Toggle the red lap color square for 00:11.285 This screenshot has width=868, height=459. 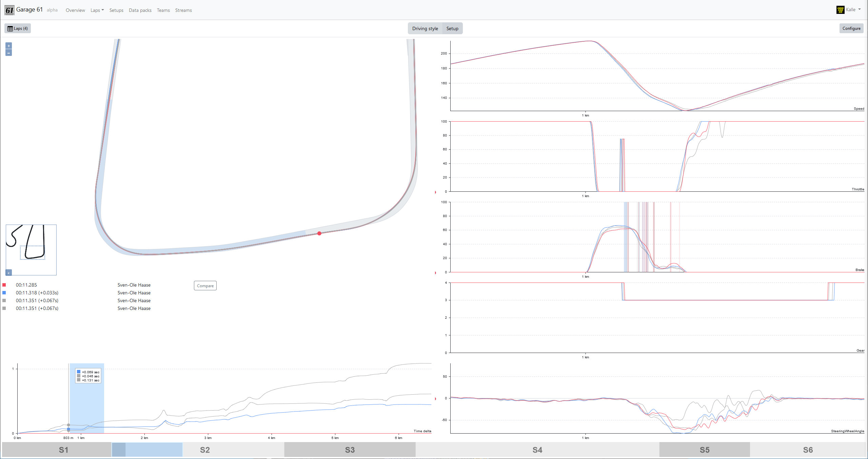coord(4,285)
